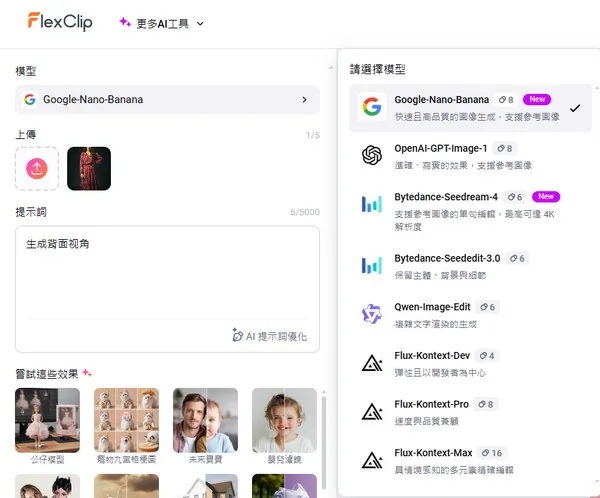The width and height of the screenshot is (600, 498).
Task: Click the credit cost 16 beside Flux-Kontext-Max
Action: click(x=492, y=453)
